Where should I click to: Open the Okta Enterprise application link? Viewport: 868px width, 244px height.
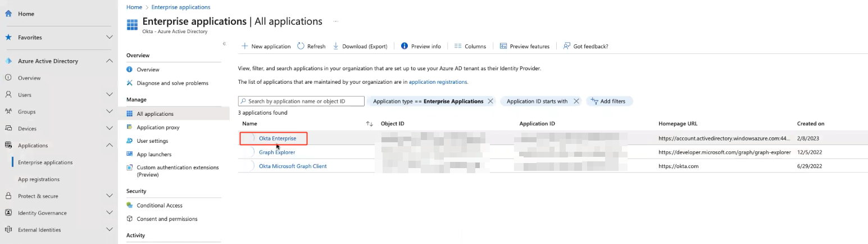(278, 138)
